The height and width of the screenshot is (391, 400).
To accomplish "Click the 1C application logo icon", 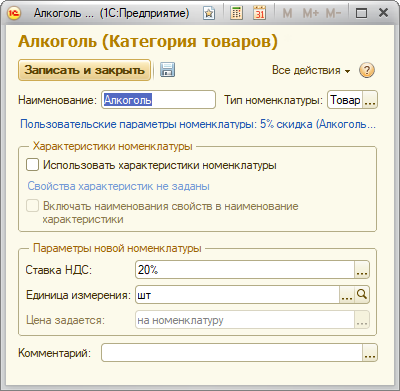I will (x=14, y=13).
